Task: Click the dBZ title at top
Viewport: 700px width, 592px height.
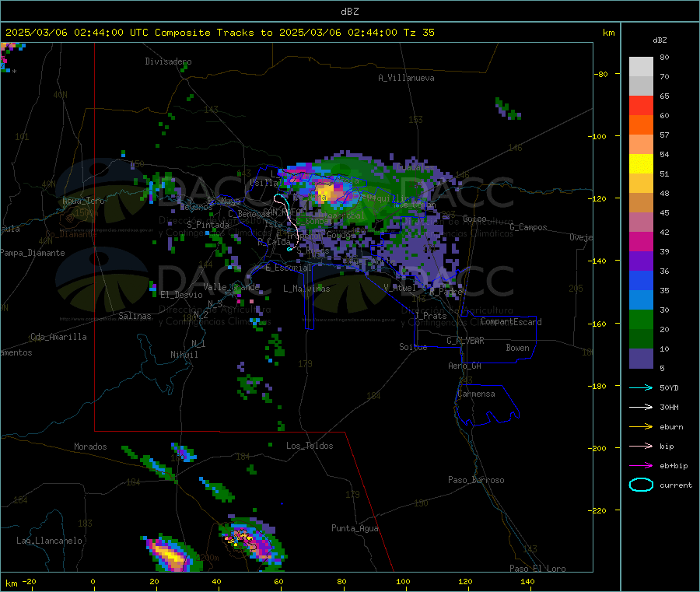Action: (349, 12)
